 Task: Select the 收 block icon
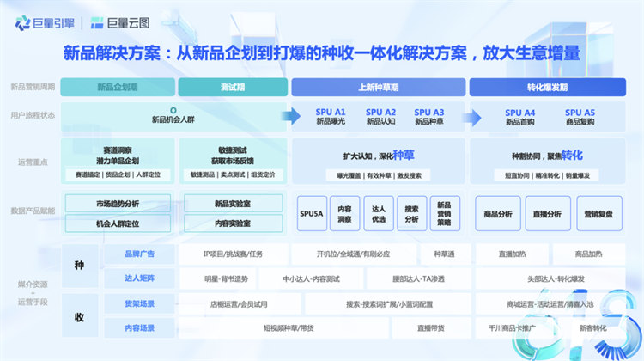pyautogui.click(x=79, y=316)
